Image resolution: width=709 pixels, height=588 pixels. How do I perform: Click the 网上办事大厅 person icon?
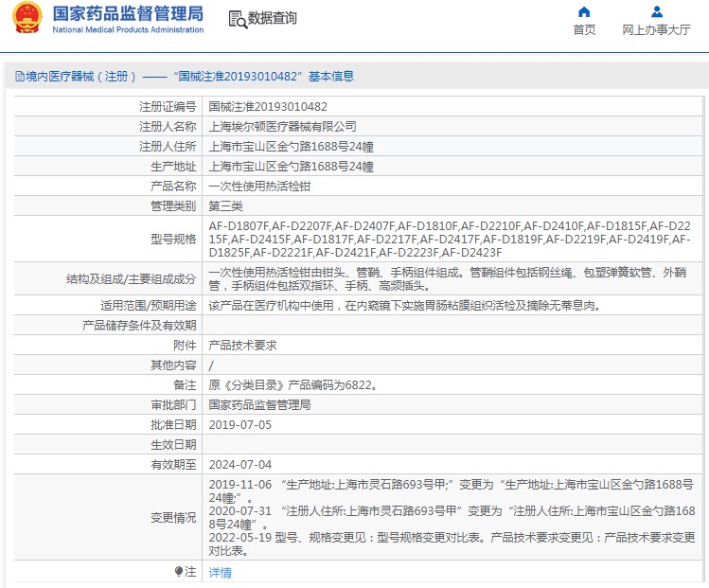(657, 11)
